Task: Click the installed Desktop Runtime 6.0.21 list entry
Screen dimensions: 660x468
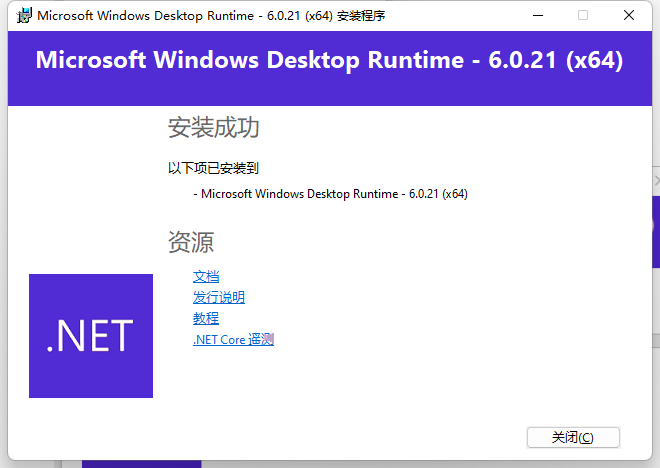Action: [x=334, y=193]
